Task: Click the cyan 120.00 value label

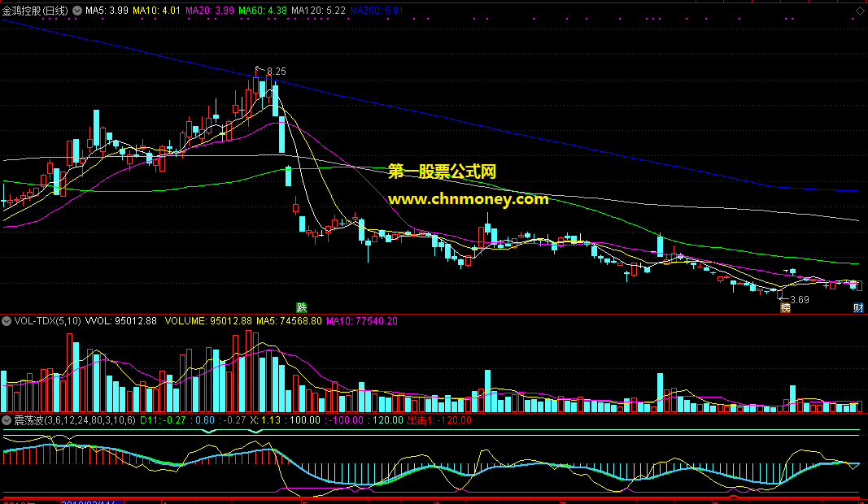Action: pyautogui.click(x=387, y=420)
